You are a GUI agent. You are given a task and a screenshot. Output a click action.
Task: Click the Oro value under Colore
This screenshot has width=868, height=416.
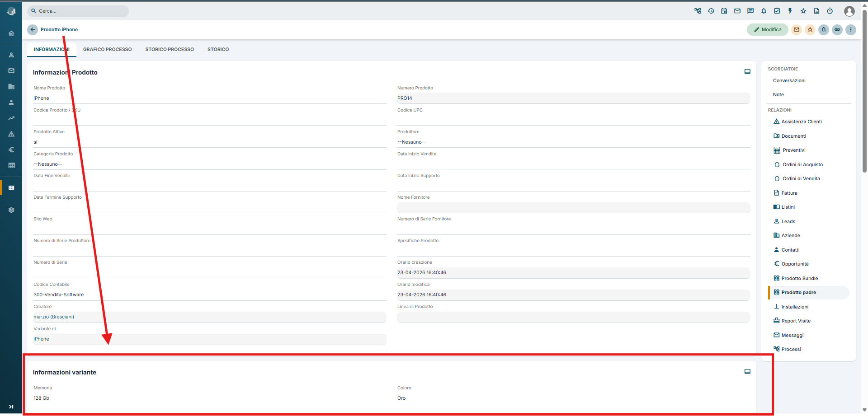(401, 398)
